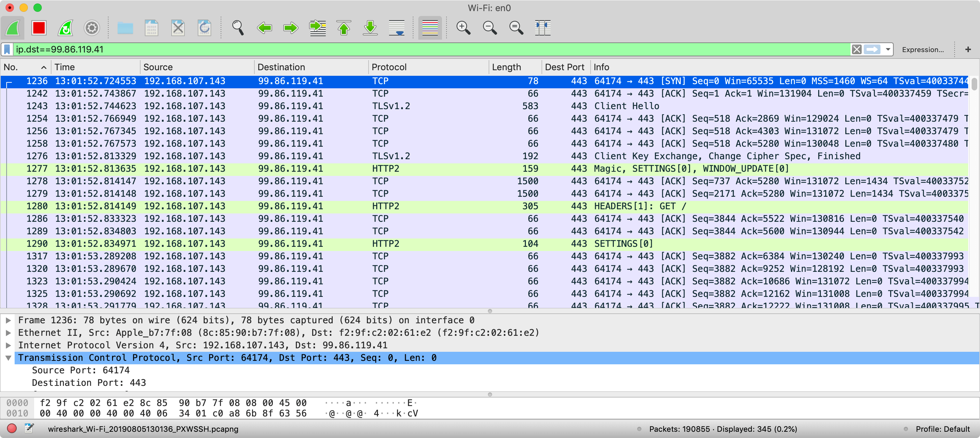Image resolution: width=980 pixels, height=438 pixels.
Task: Go back in packet history
Action: 264,28
